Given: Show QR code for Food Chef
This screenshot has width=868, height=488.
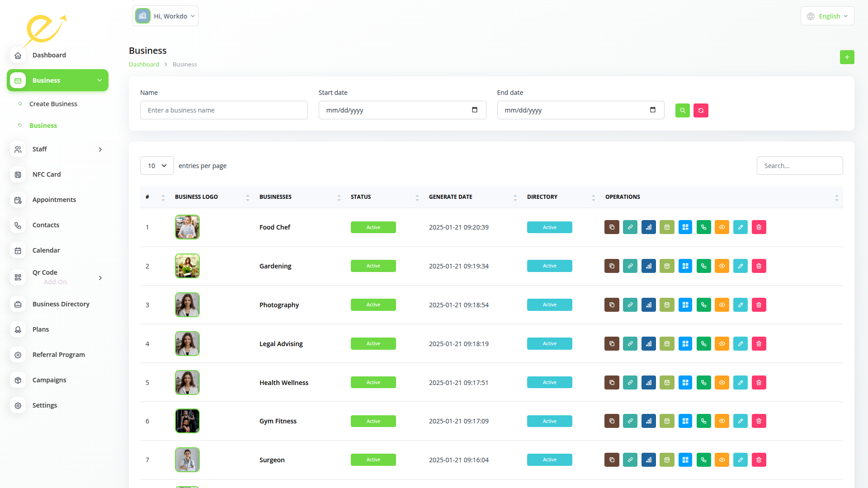Looking at the screenshot, I should [685, 227].
